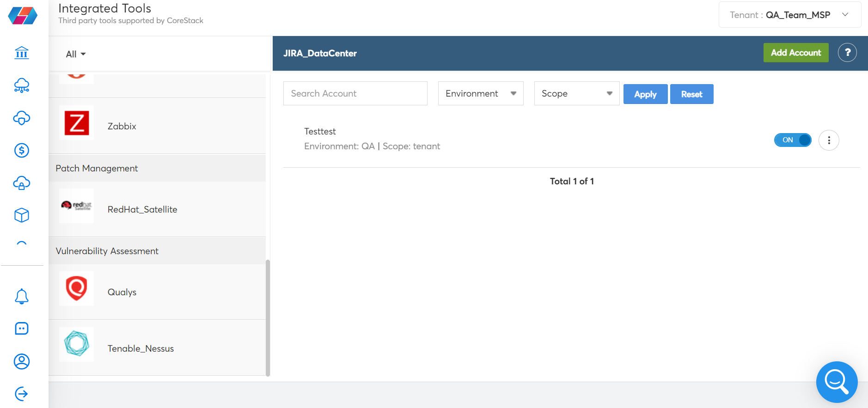Open the Environment dropdown
This screenshot has height=408, width=868.
point(481,93)
